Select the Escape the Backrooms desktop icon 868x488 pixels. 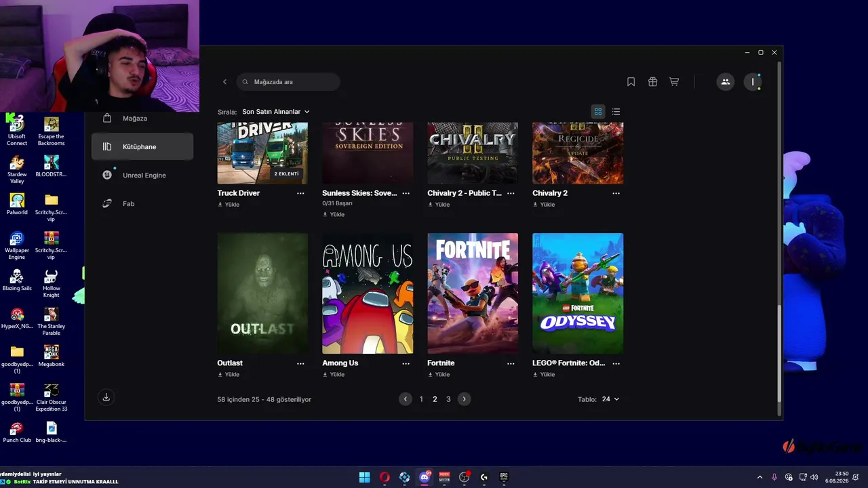point(52,130)
